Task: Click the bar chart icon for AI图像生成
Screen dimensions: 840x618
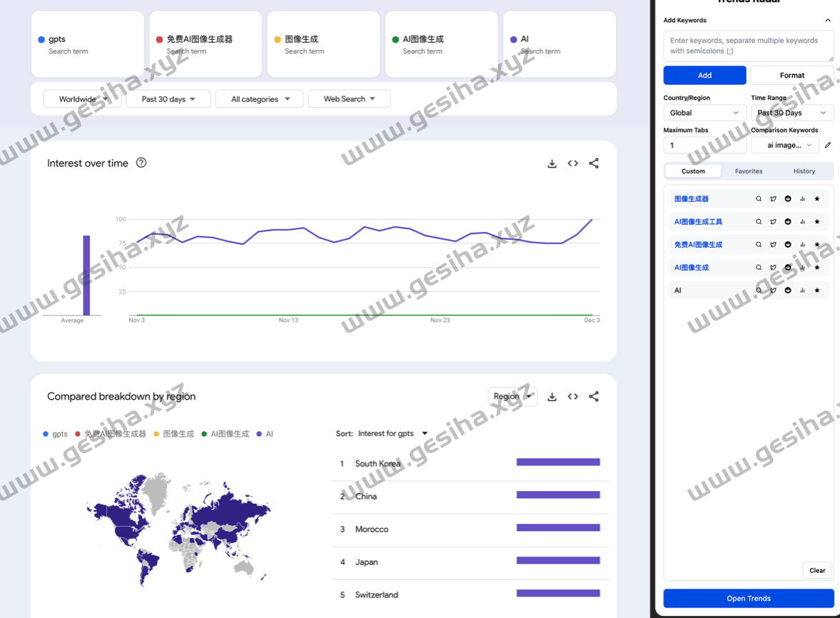Action: pos(802,267)
